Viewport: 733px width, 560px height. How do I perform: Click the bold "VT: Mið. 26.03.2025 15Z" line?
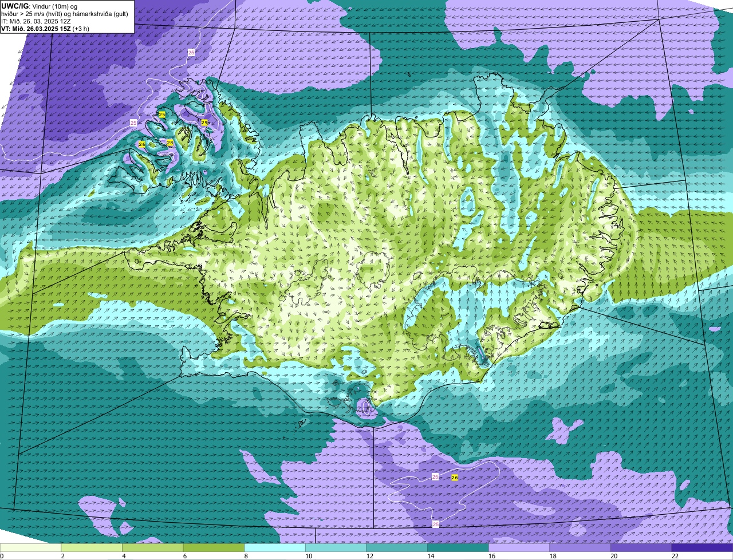[37, 29]
